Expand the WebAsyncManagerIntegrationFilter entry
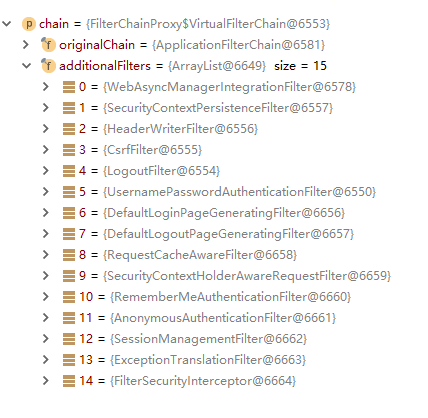 46,87
